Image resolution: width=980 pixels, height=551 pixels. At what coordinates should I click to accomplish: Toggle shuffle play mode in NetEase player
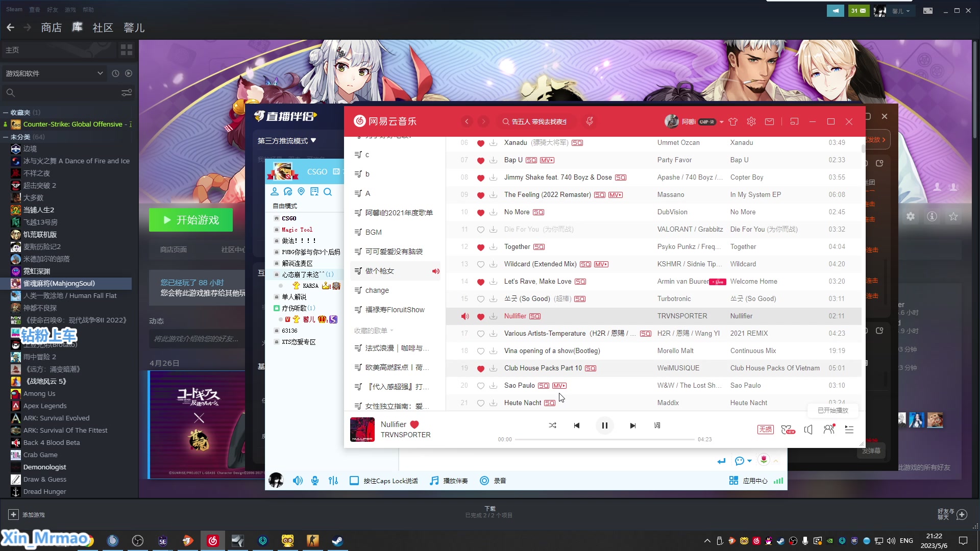(x=552, y=425)
